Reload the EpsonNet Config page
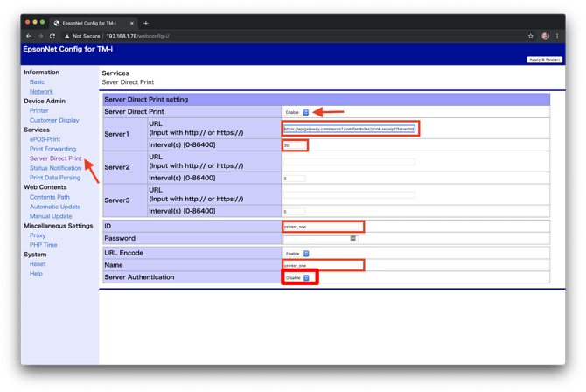Viewport: 586px width, 392px height. point(52,36)
